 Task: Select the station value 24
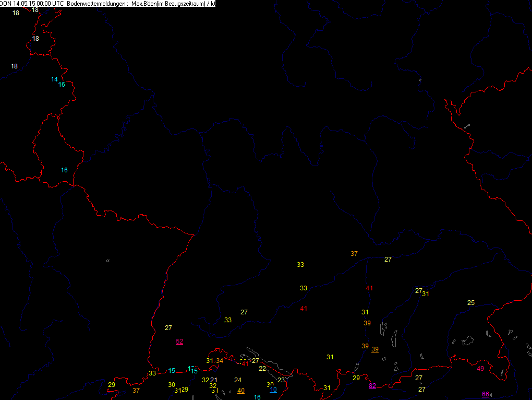click(x=238, y=380)
